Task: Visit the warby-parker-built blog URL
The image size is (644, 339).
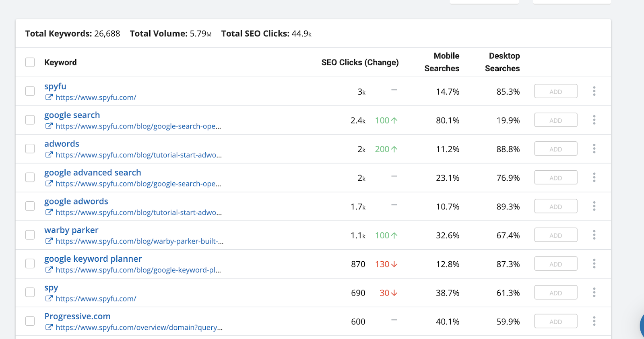Action: tap(140, 241)
